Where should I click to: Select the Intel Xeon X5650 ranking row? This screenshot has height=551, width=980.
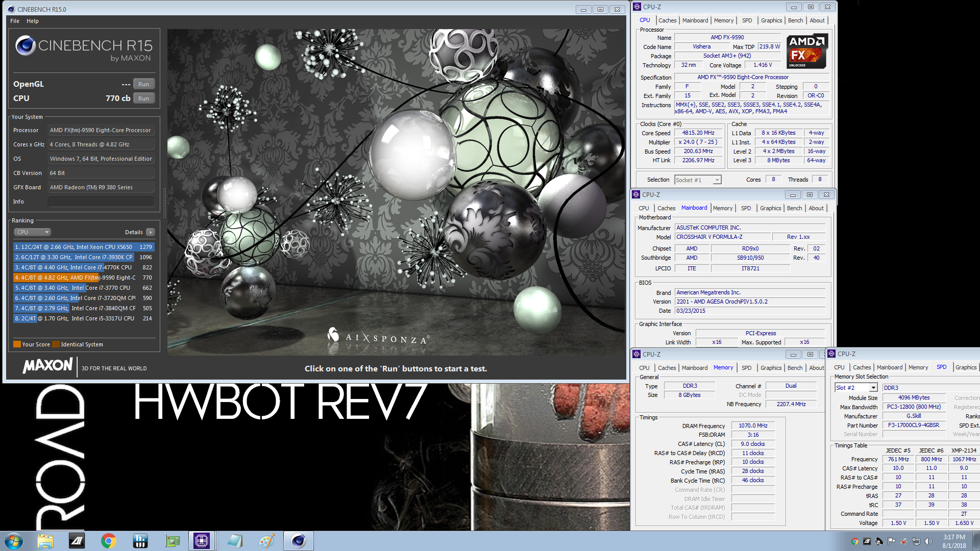click(x=84, y=247)
